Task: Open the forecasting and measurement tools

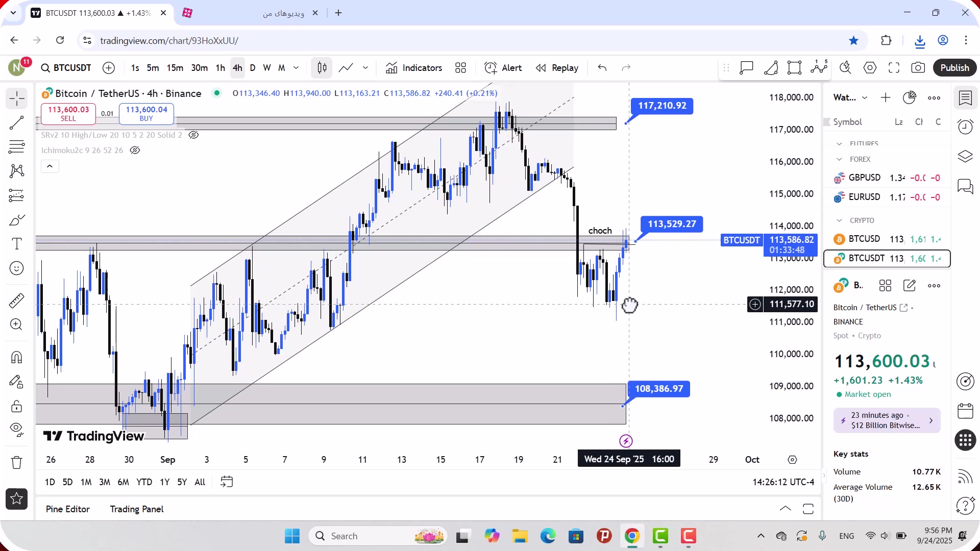Action: 16,195
